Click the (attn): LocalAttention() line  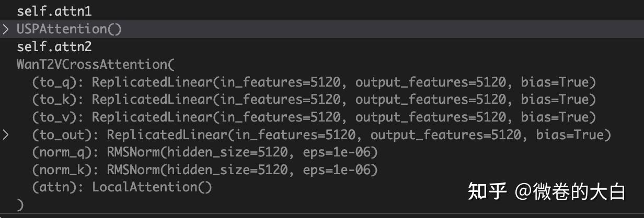(x=122, y=188)
